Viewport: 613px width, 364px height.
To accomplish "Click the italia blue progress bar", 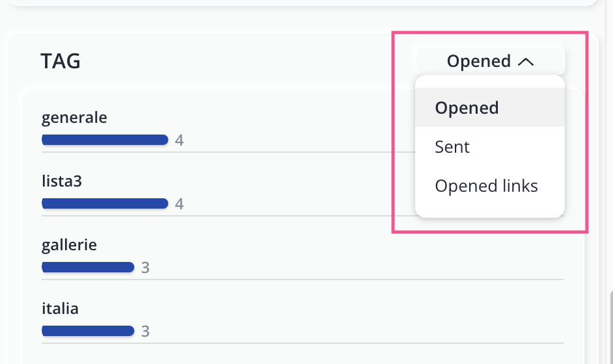I will [x=88, y=331].
